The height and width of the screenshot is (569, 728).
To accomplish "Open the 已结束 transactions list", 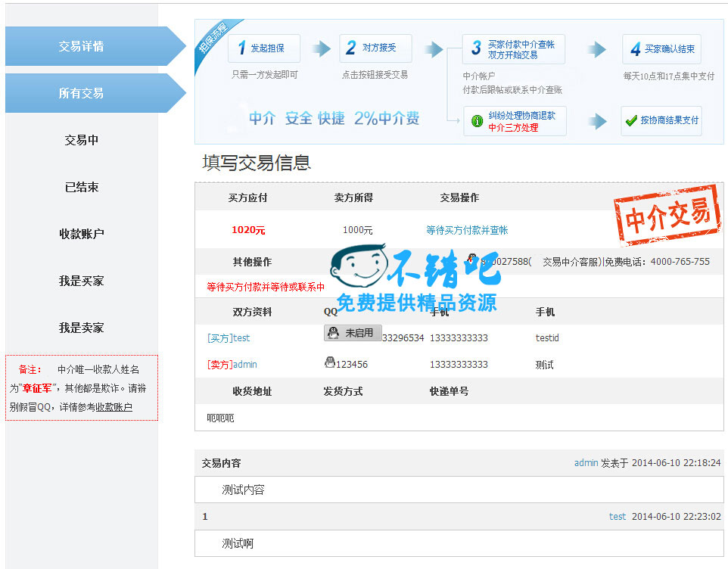I will [x=81, y=187].
